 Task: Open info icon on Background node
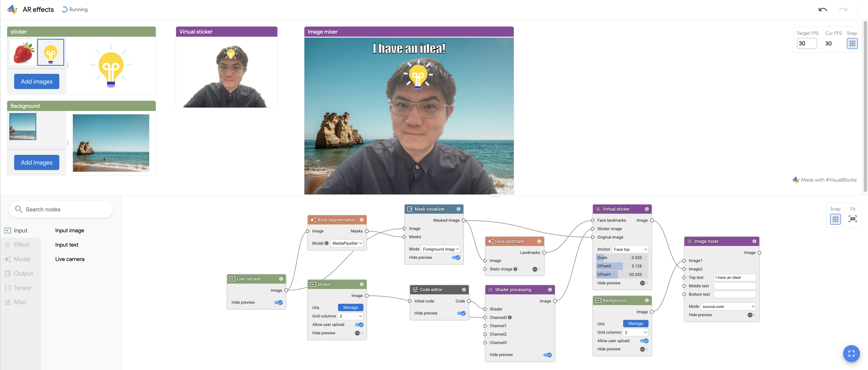647,300
